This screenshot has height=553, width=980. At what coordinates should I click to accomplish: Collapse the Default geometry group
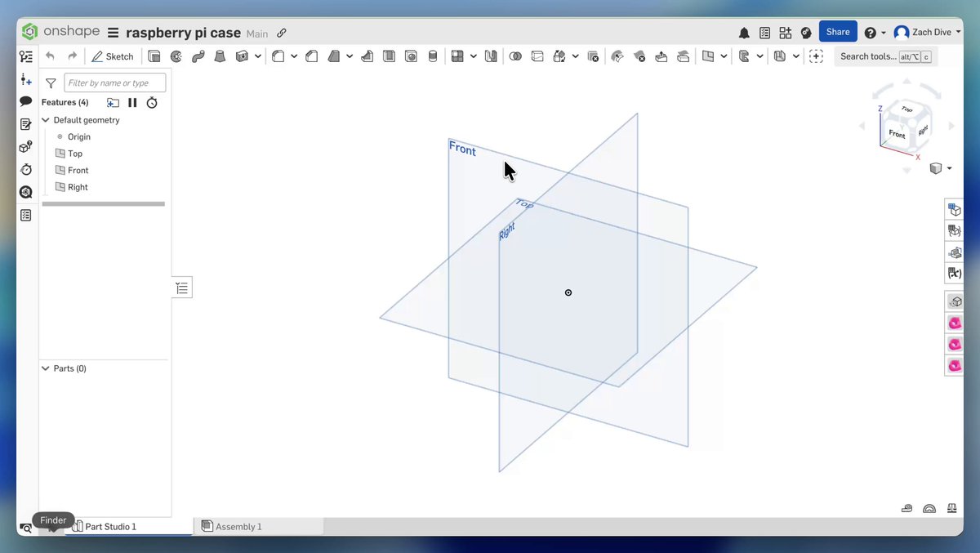click(46, 120)
